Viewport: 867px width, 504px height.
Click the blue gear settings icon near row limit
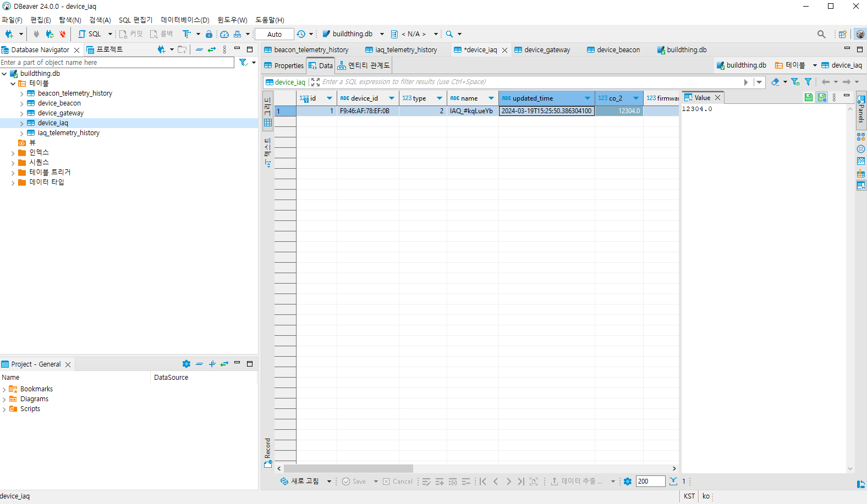[x=628, y=481]
